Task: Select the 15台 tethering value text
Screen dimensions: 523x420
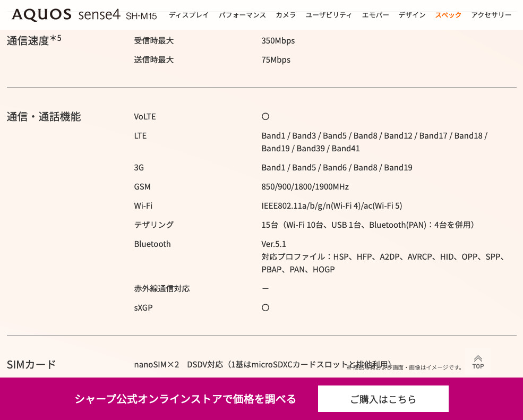Action: pos(368,225)
